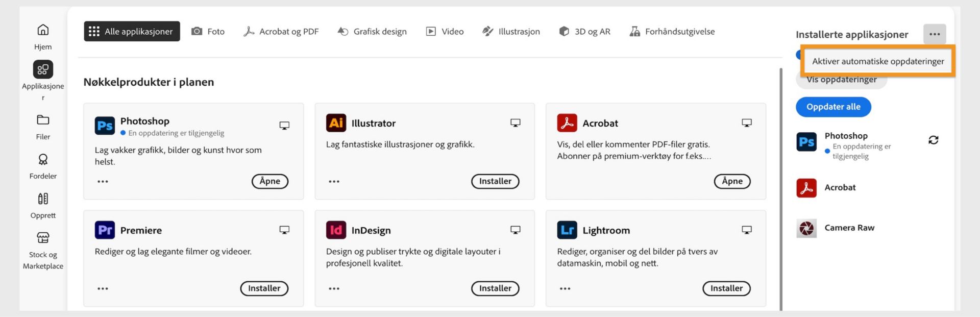Viewport: 980px width, 317px height.
Task: Click the desktop icon on InDesign card
Action: tap(516, 230)
